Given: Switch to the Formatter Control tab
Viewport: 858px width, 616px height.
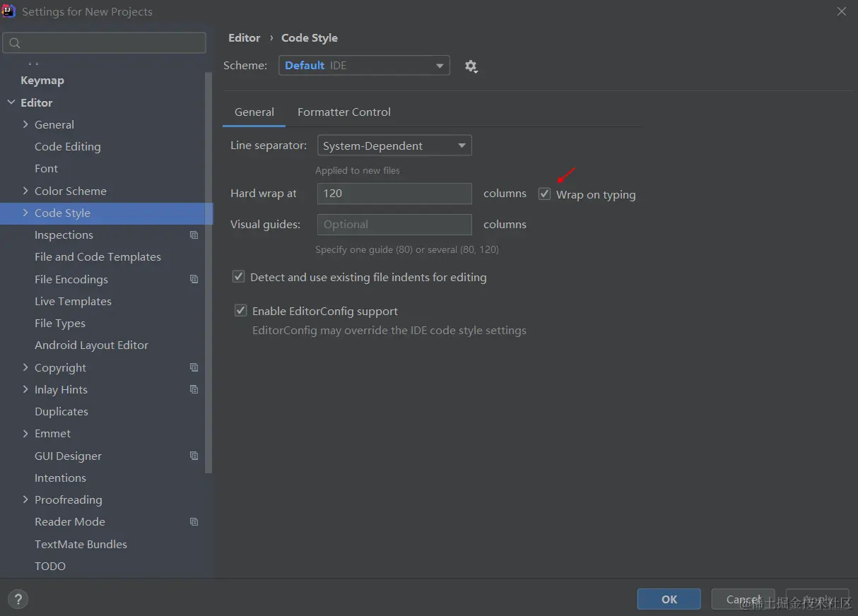Looking at the screenshot, I should (343, 112).
